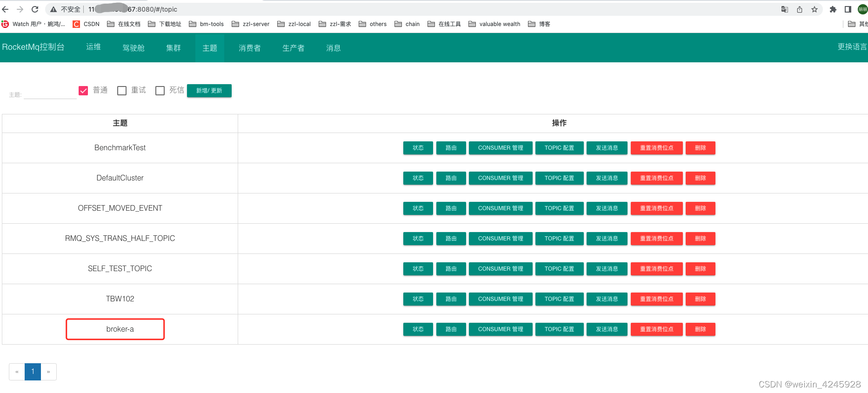Click the 主题 column header
The height and width of the screenshot is (393, 868).
(120, 123)
